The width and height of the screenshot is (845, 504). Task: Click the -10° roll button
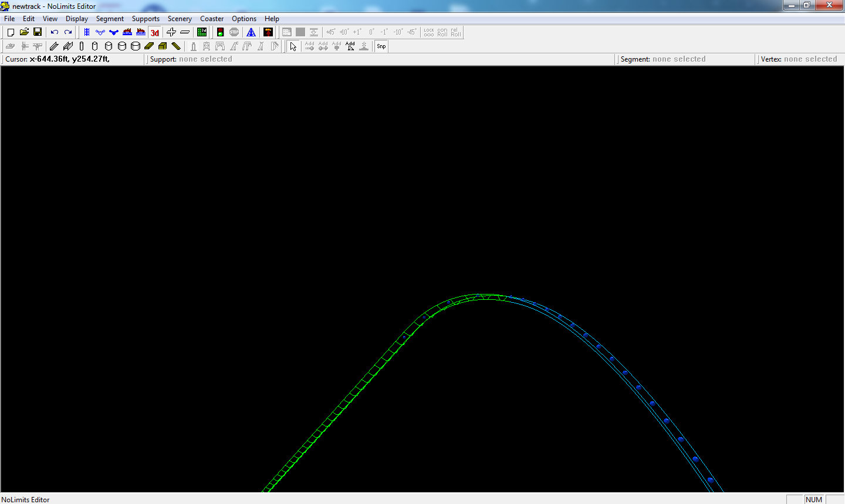[398, 32]
